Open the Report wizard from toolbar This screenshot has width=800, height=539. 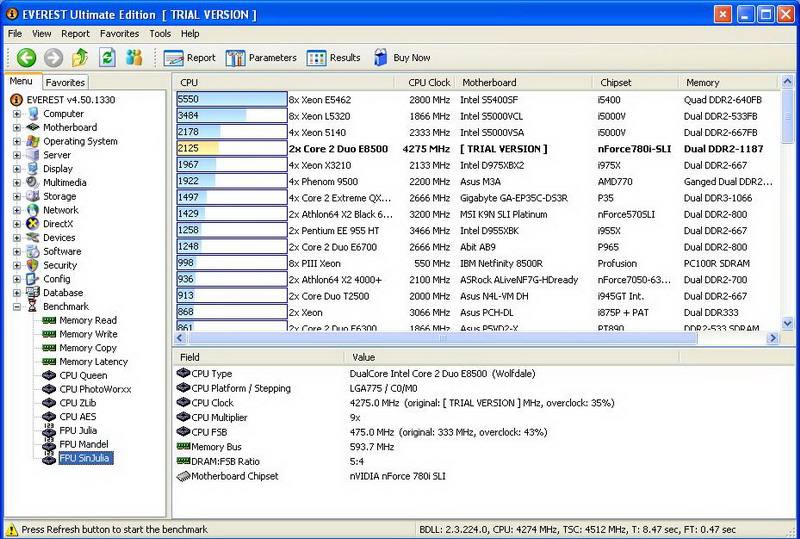click(x=190, y=58)
